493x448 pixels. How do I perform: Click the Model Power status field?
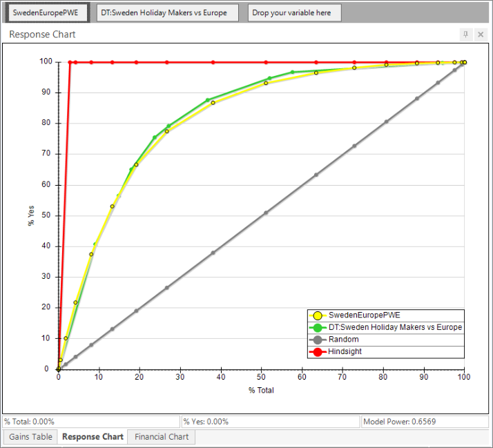425,422
